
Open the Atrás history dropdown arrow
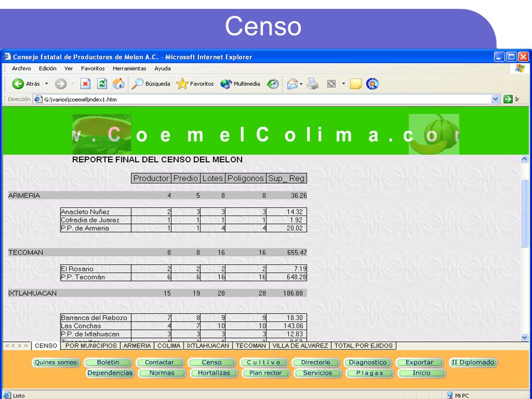[x=47, y=84]
